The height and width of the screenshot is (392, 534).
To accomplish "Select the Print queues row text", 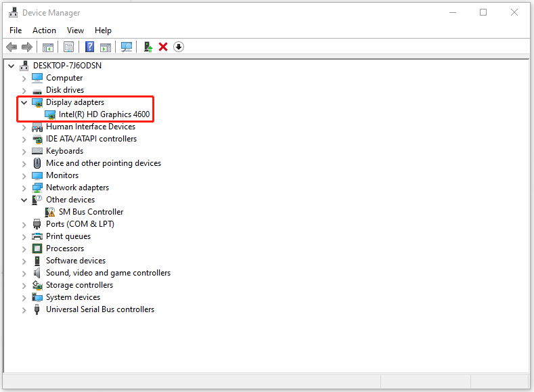I will (x=68, y=236).
